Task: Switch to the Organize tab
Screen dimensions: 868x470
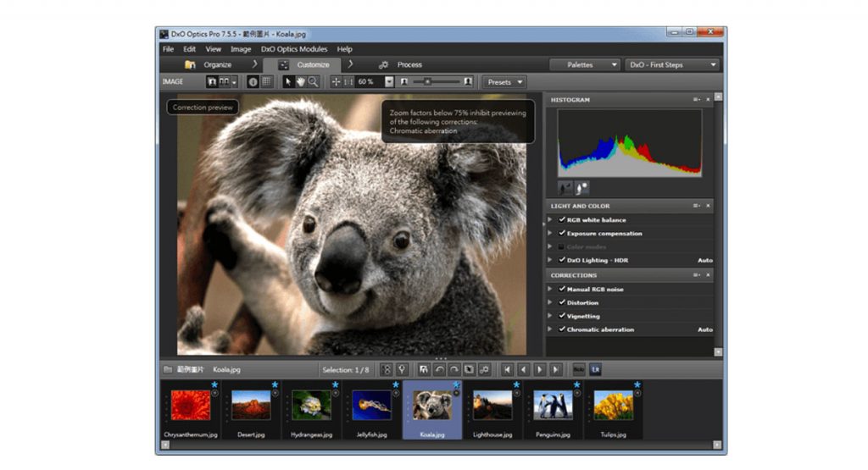Action: tap(209, 64)
